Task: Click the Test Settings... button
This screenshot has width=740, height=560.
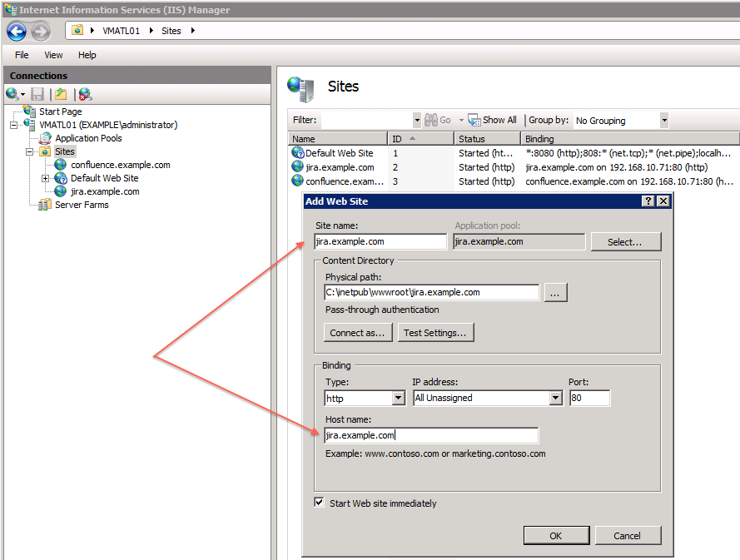Action: coord(435,333)
